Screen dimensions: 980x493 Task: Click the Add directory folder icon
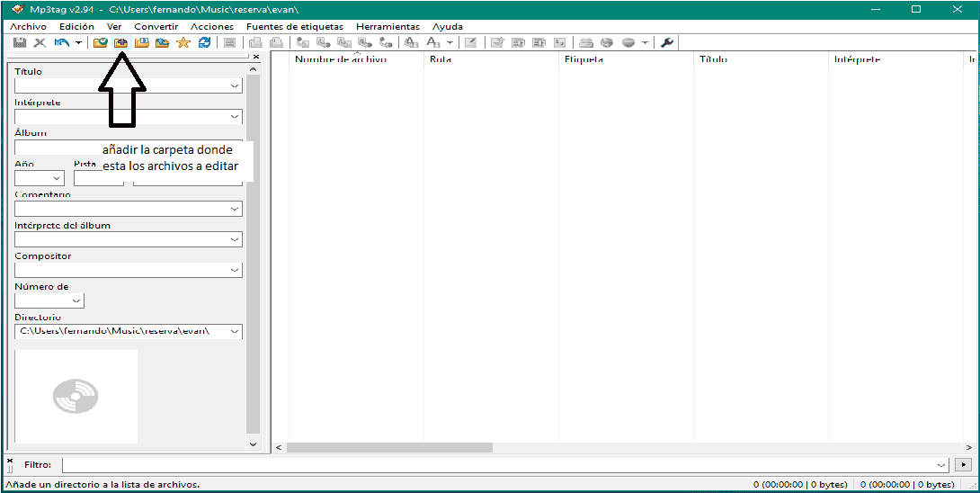(x=120, y=42)
